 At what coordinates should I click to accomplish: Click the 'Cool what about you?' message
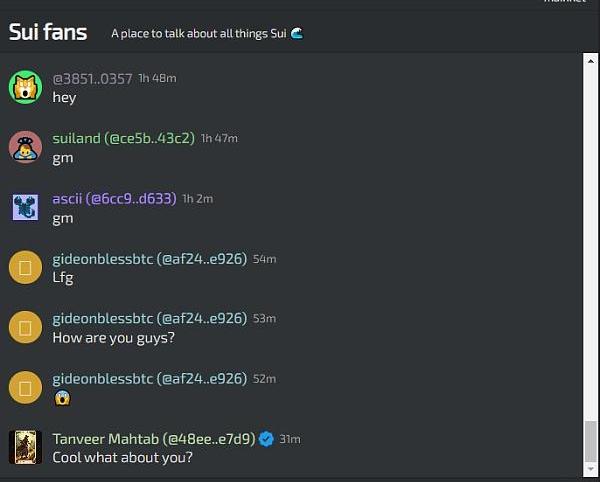pos(122,458)
